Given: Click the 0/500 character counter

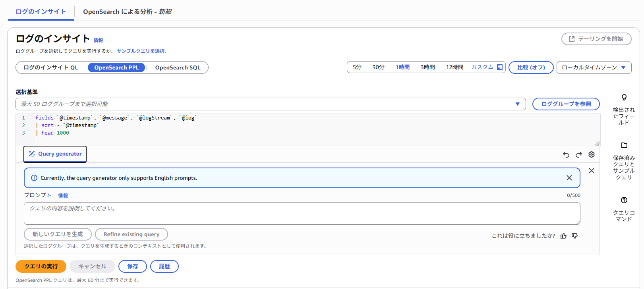Looking at the screenshot, I should click(574, 195).
